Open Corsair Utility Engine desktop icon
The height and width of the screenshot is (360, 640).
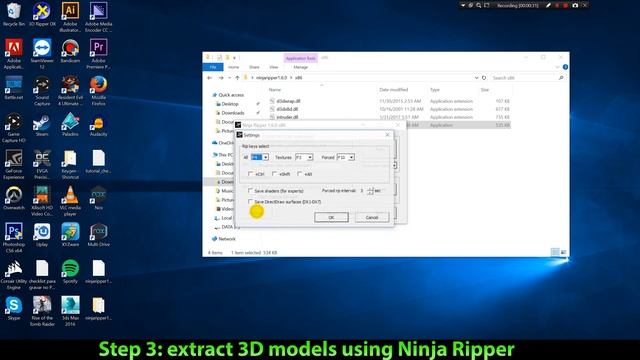click(13, 274)
